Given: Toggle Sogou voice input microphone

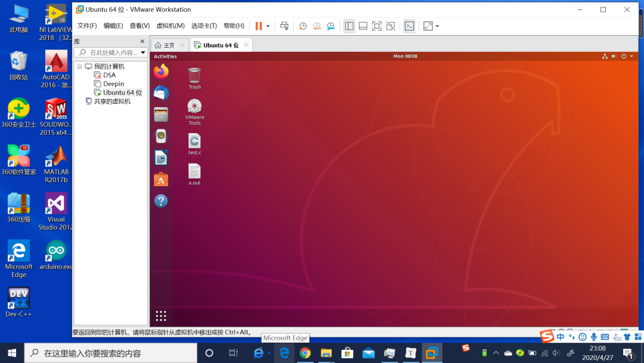Looking at the screenshot, I should pyautogui.click(x=594, y=337).
